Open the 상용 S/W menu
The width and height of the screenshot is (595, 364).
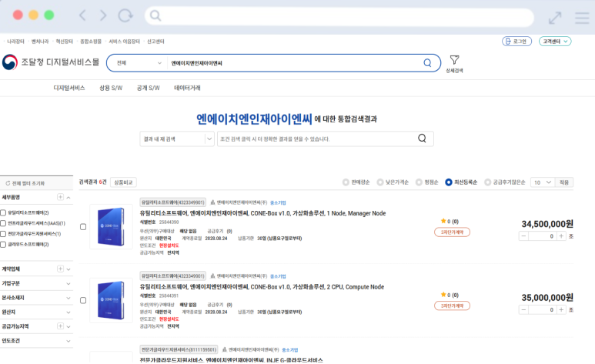(x=111, y=88)
